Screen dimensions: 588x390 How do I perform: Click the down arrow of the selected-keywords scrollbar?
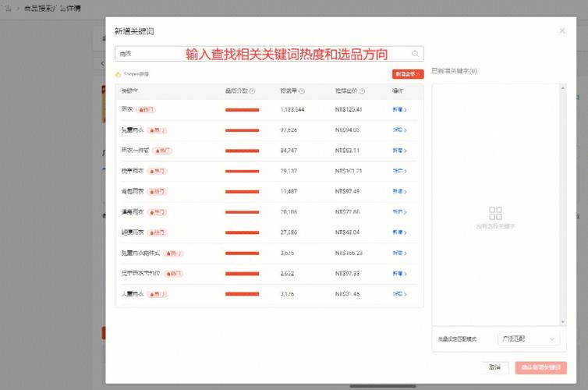(x=562, y=321)
